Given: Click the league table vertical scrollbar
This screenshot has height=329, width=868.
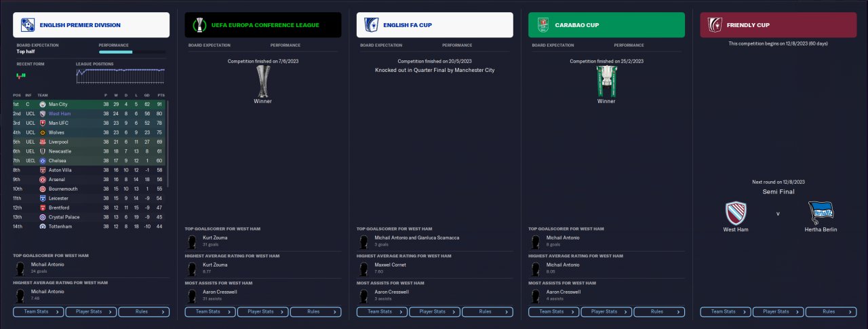Looking at the screenshot, I should coord(167,144).
